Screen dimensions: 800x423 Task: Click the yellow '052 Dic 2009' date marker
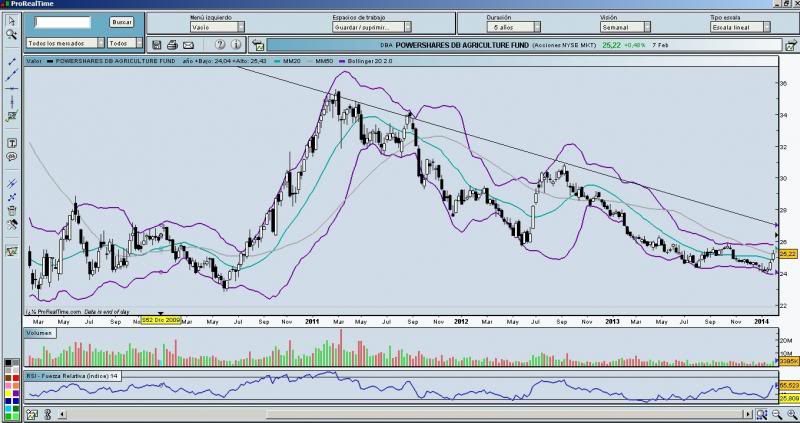161,320
